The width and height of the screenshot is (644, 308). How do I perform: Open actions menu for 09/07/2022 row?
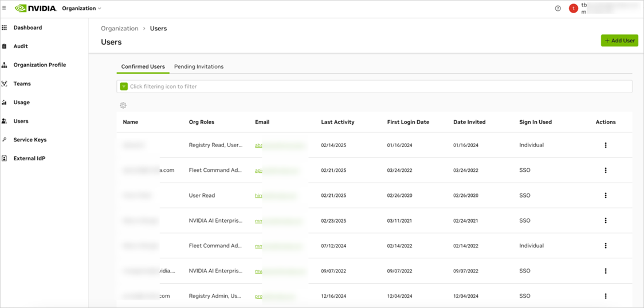point(606,271)
